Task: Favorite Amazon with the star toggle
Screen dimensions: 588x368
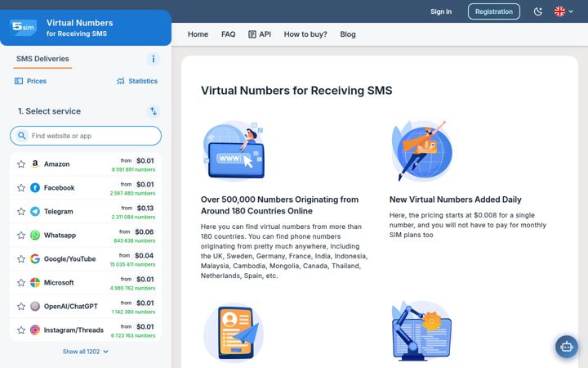Action: tap(21, 164)
